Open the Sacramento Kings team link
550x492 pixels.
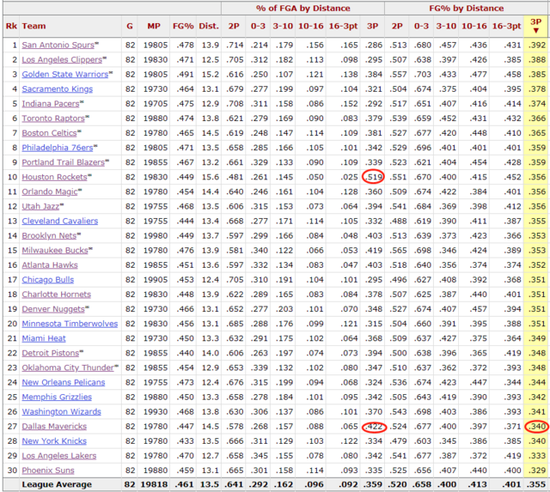(x=57, y=89)
